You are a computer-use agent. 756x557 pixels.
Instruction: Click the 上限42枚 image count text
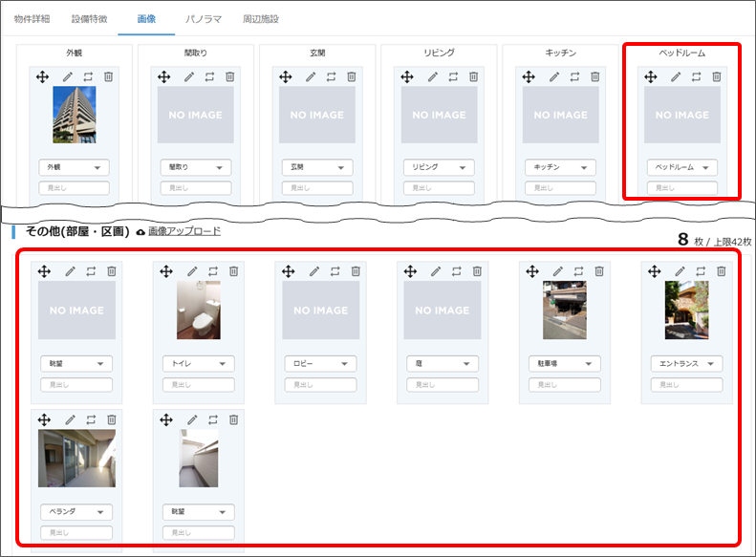[x=732, y=242]
